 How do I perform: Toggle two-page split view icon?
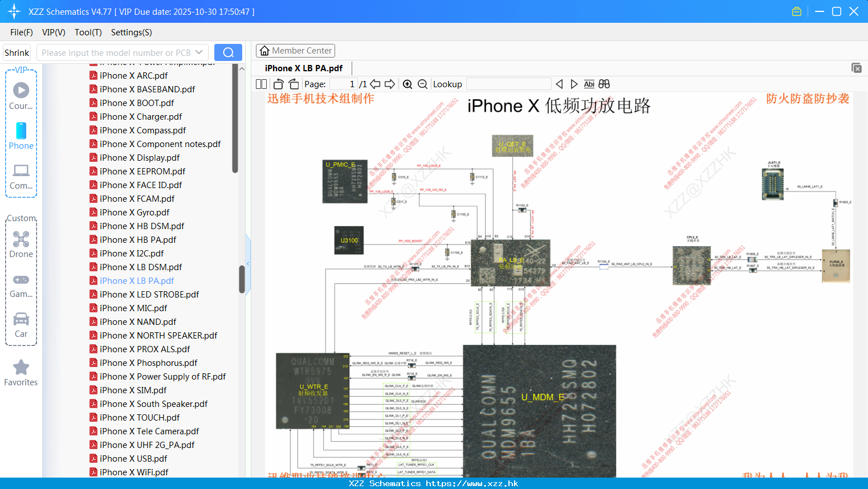click(x=261, y=84)
